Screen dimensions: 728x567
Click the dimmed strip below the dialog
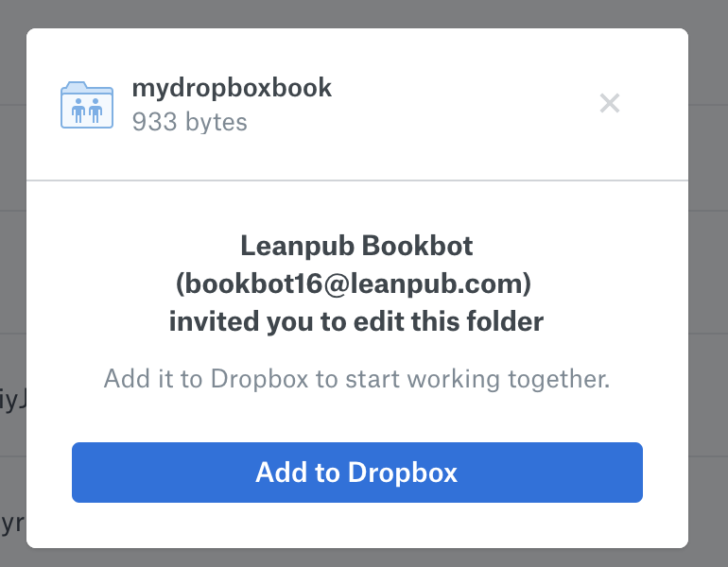point(364,558)
